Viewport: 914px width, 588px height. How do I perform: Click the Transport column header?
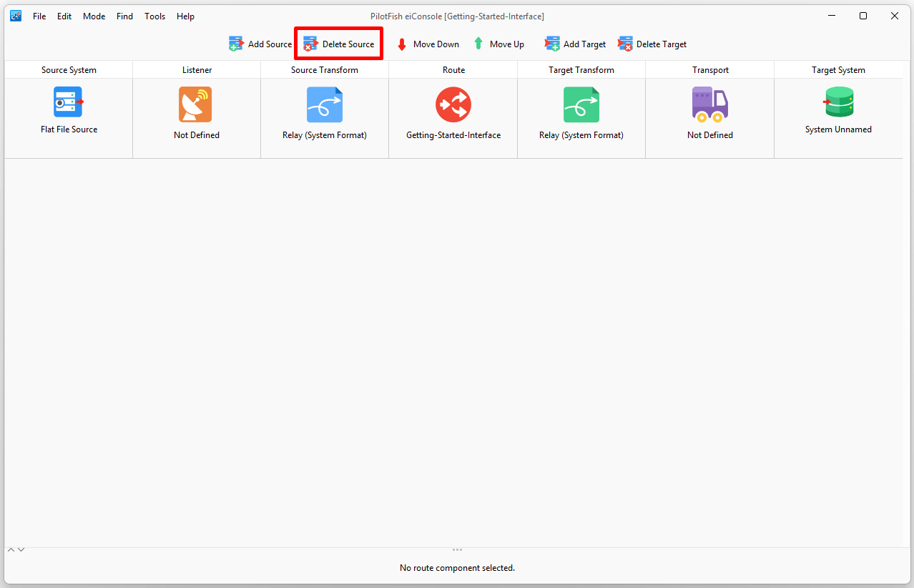click(710, 70)
